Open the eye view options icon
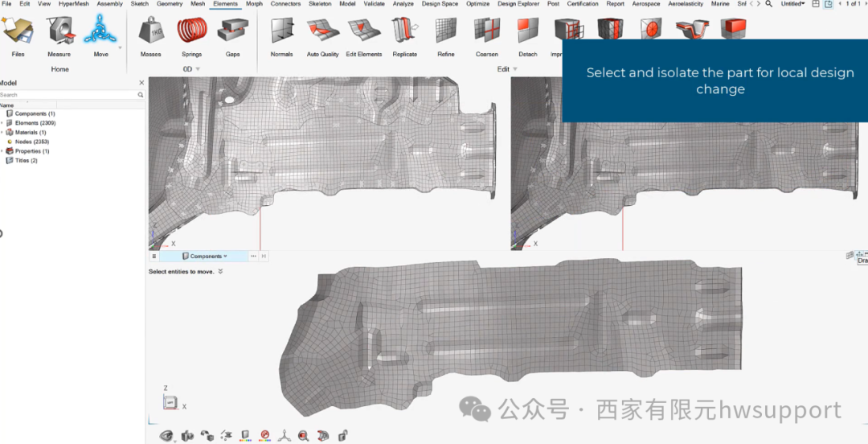Screen dimensions: 868x444 (166, 436)
